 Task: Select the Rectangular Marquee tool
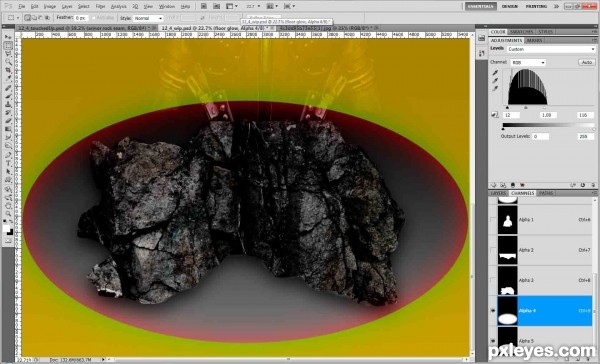(x=8, y=45)
